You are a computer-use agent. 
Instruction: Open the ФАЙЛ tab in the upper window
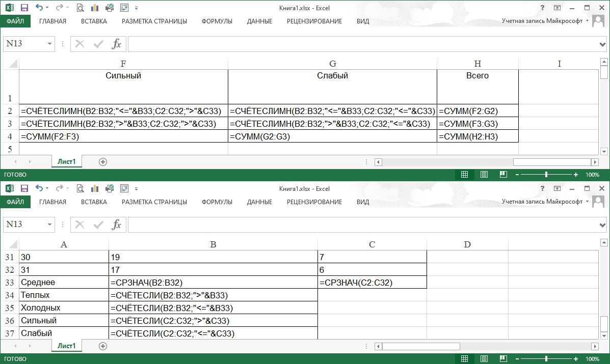(16, 21)
